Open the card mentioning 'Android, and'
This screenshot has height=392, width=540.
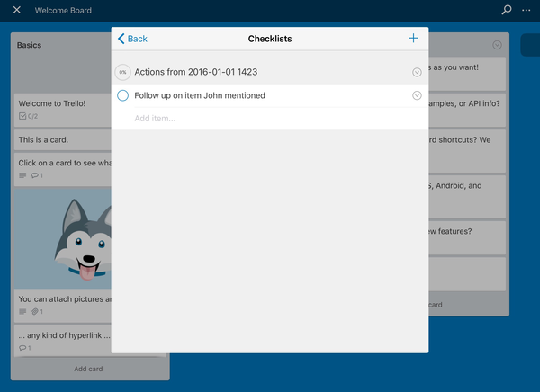tap(467, 197)
